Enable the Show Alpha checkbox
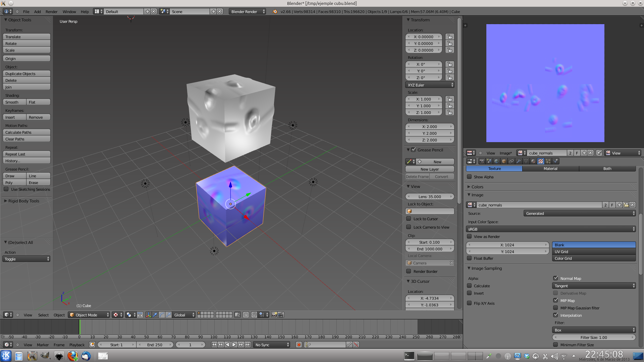 click(x=470, y=177)
